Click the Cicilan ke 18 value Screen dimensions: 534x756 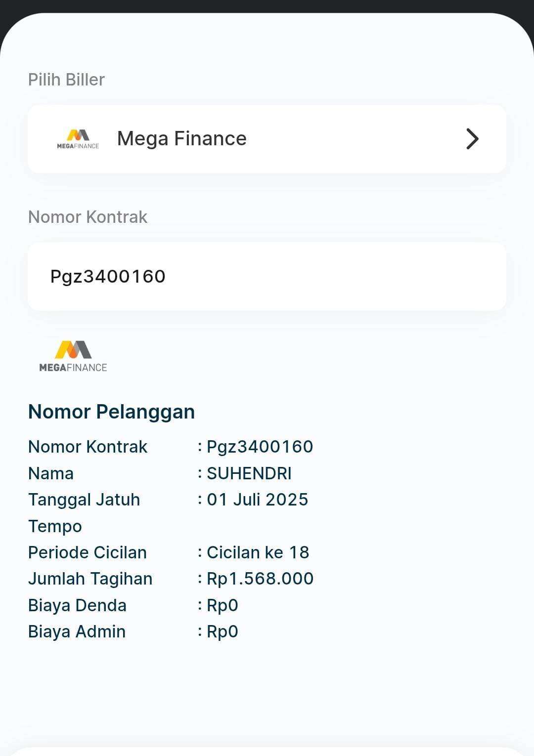258,552
